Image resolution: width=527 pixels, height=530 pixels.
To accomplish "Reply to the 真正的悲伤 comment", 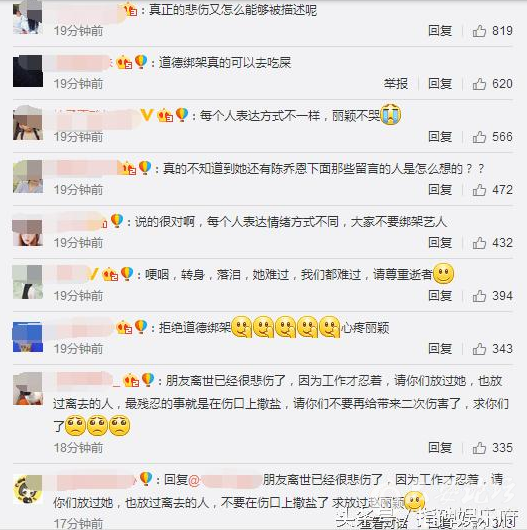I will (440, 31).
